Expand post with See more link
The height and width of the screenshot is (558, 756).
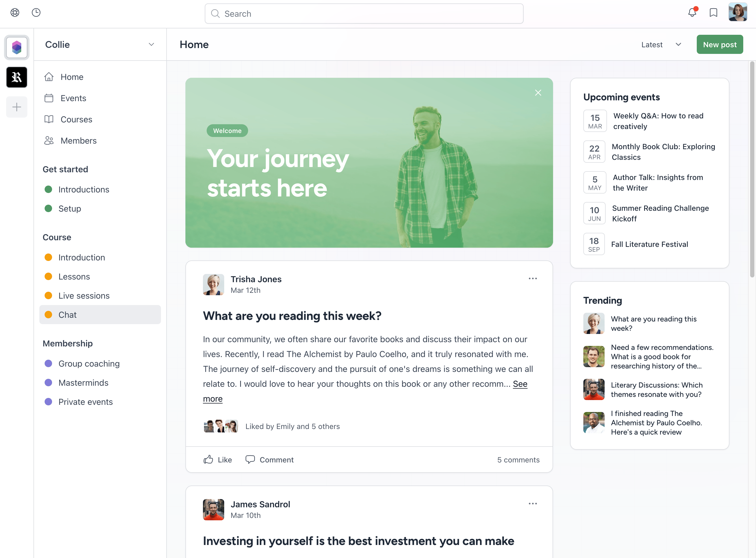tap(520, 384)
